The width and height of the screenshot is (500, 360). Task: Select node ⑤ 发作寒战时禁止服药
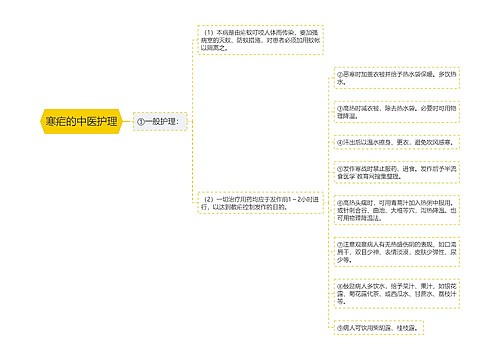pyautogui.click(x=397, y=173)
